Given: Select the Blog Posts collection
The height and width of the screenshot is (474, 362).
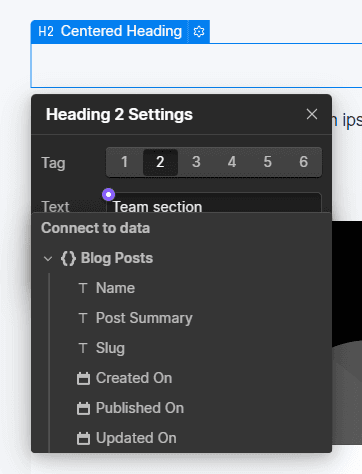Looking at the screenshot, I should tap(117, 258).
